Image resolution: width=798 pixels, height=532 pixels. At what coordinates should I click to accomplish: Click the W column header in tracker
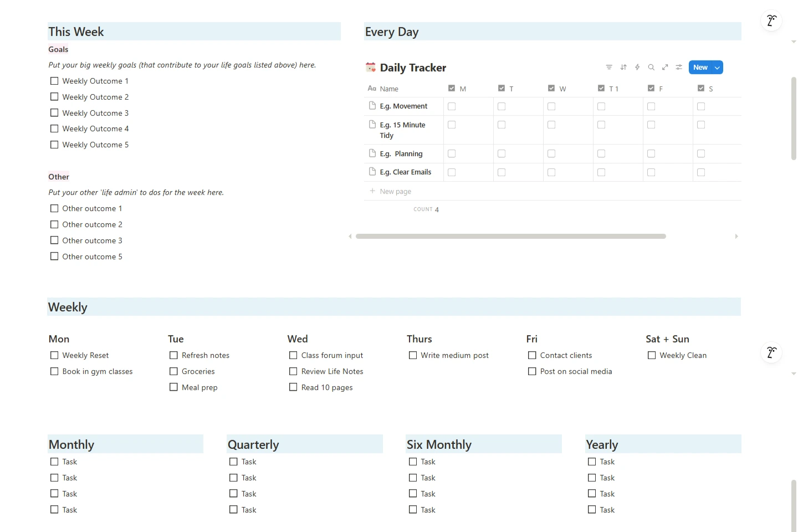(562, 89)
